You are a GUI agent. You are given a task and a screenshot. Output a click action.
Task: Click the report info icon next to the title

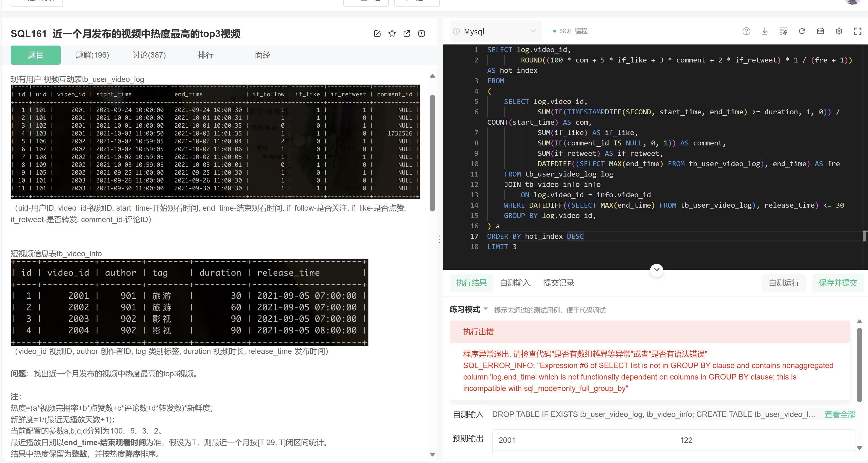421,34
